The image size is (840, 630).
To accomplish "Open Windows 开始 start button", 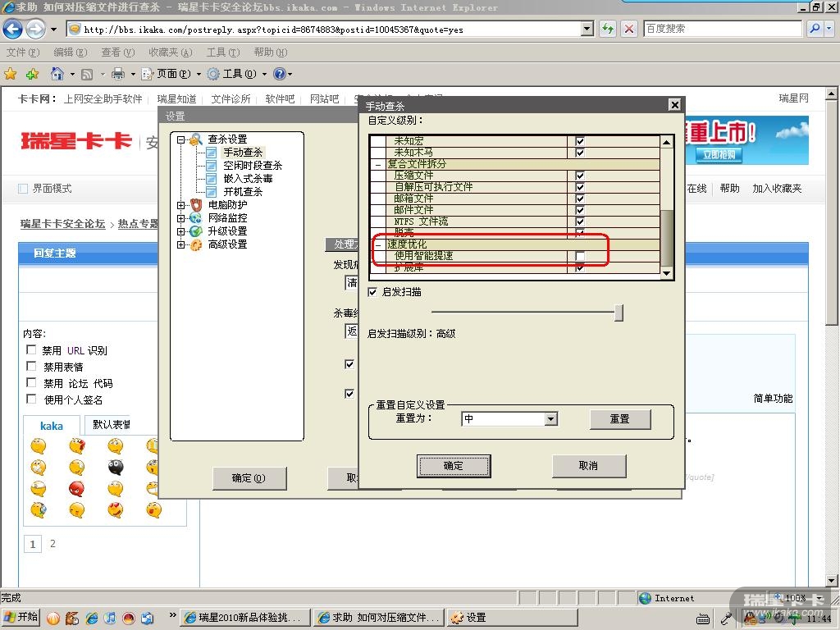I will pyautogui.click(x=21, y=618).
